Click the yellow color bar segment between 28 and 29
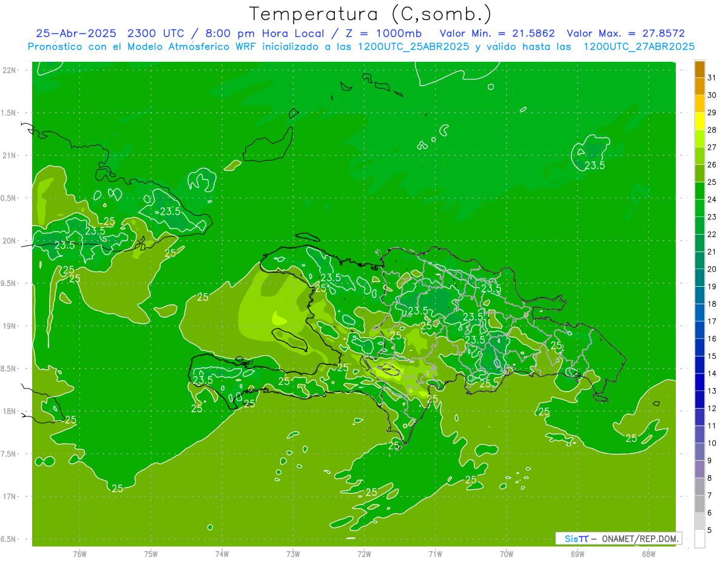Viewport: 728px width, 562px height. click(699, 121)
